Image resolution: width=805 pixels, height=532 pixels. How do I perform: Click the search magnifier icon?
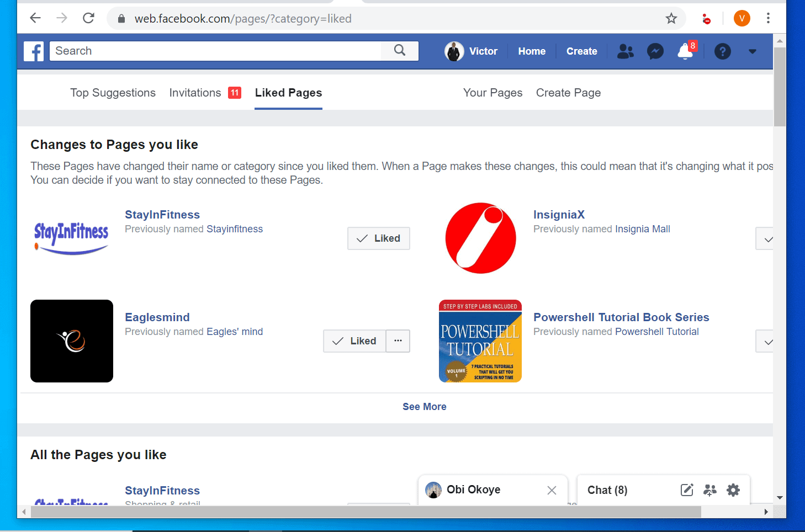[x=400, y=51]
